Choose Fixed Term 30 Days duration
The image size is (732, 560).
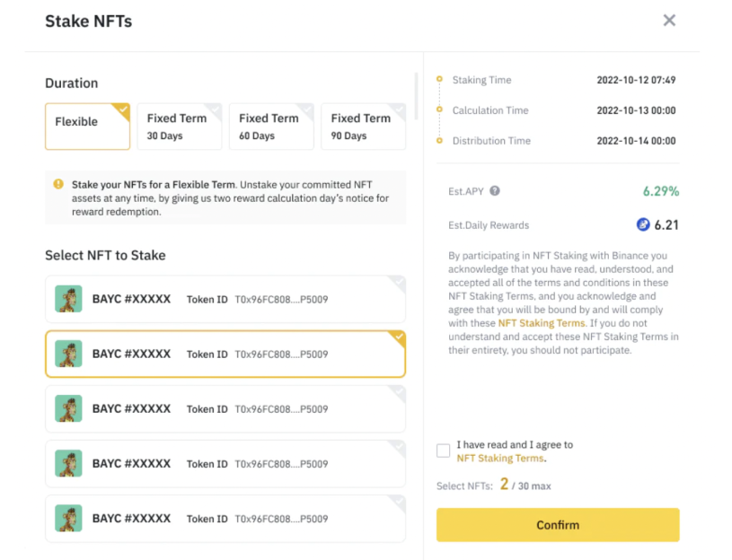point(180,127)
